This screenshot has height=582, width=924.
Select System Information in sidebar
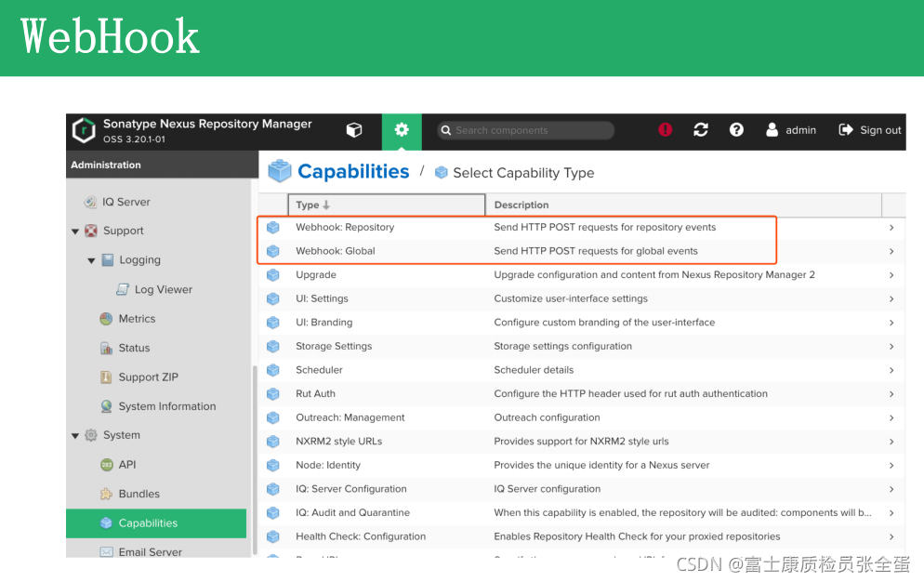pos(167,406)
